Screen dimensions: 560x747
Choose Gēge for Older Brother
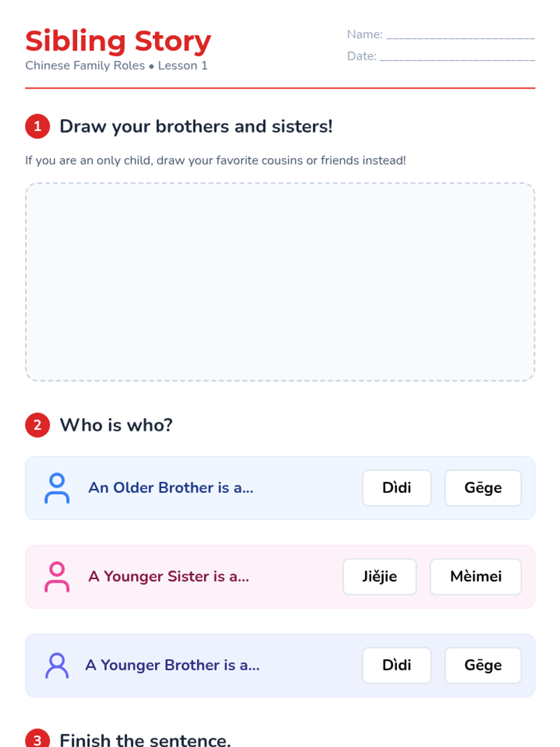(483, 488)
